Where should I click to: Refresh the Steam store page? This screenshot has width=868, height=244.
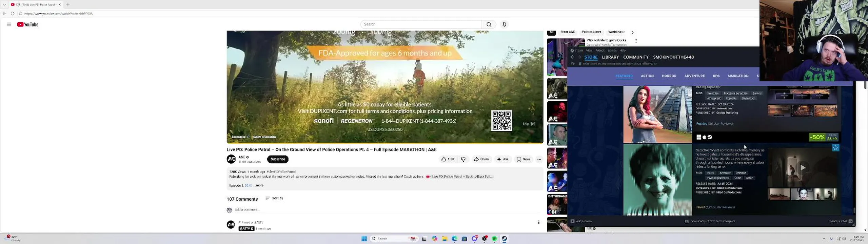click(x=573, y=64)
